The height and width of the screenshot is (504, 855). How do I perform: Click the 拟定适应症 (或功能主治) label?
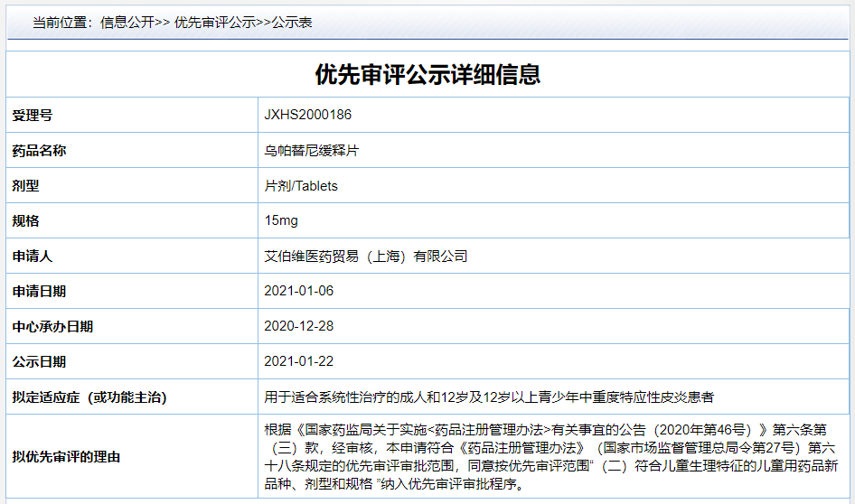[x=89, y=397]
